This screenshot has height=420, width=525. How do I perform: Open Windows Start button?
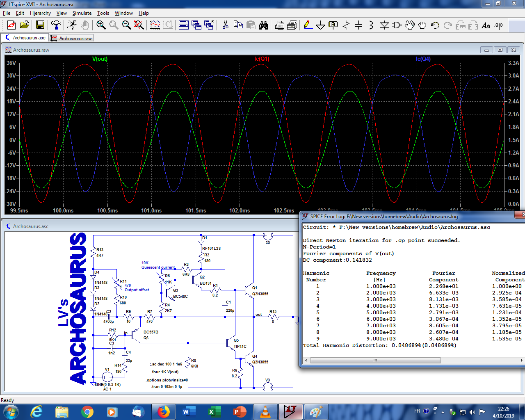pyautogui.click(x=10, y=411)
